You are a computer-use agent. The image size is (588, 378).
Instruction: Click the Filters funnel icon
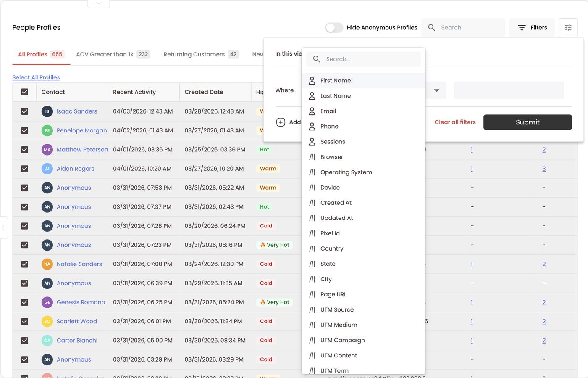click(522, 28)
